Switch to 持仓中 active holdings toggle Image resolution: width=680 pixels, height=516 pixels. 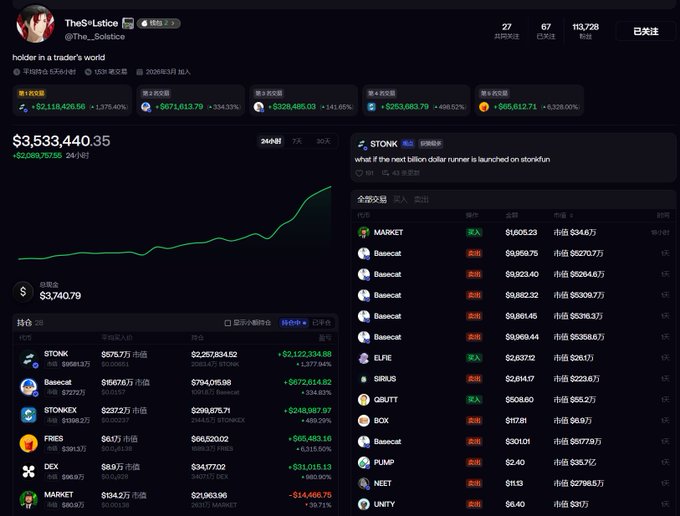[x=294, y=323]
